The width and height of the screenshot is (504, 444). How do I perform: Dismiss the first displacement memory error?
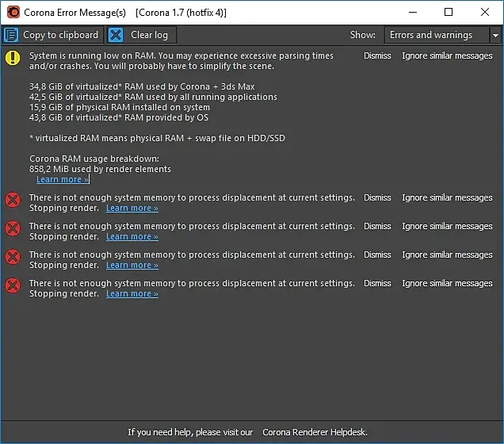(377, 197)
